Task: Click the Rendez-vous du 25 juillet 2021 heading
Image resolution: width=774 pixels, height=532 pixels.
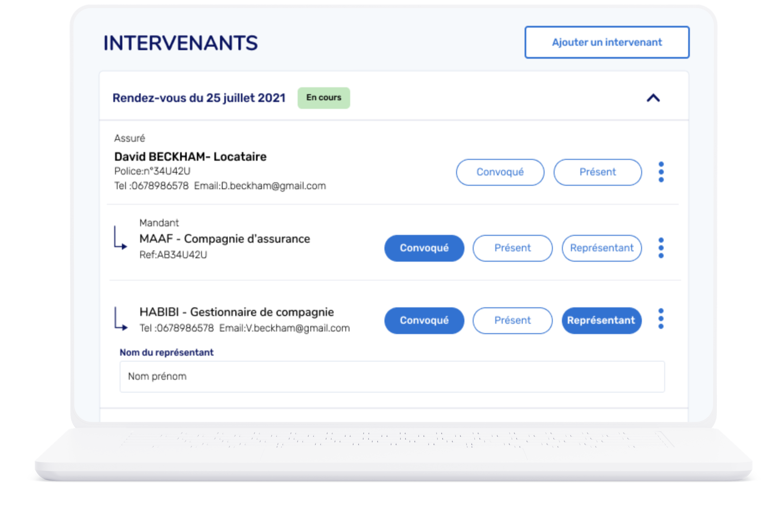Action: click(x=199, y=98)
